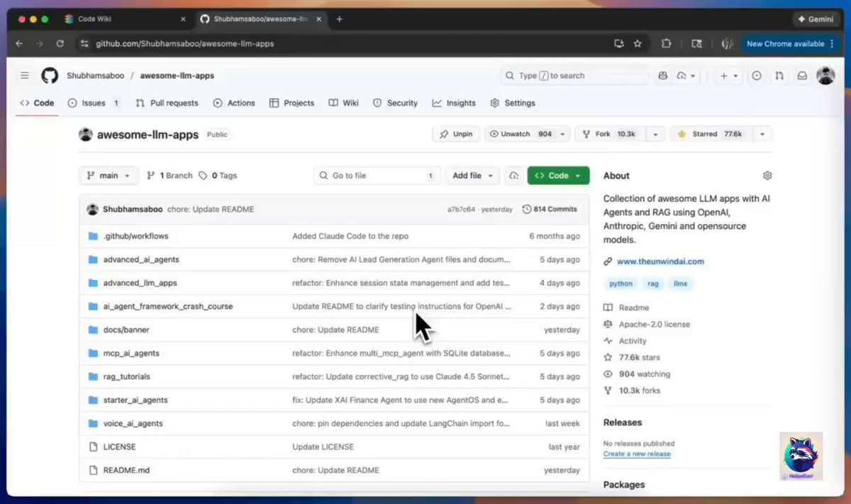The width and height of the screenshot is (851, 504).
Task: Open the advanced_ai_agents folder
Action: click(141, 259)
